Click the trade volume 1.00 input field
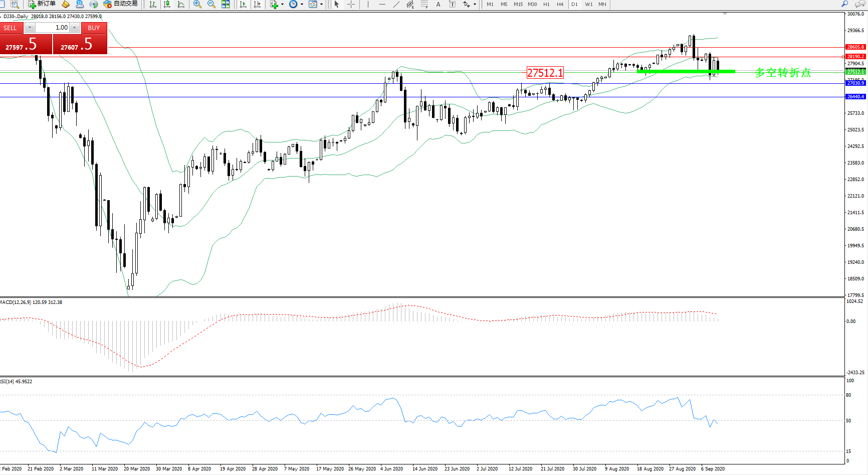Image resolution: width=868 pixels, height=475 pixels. 52,28
